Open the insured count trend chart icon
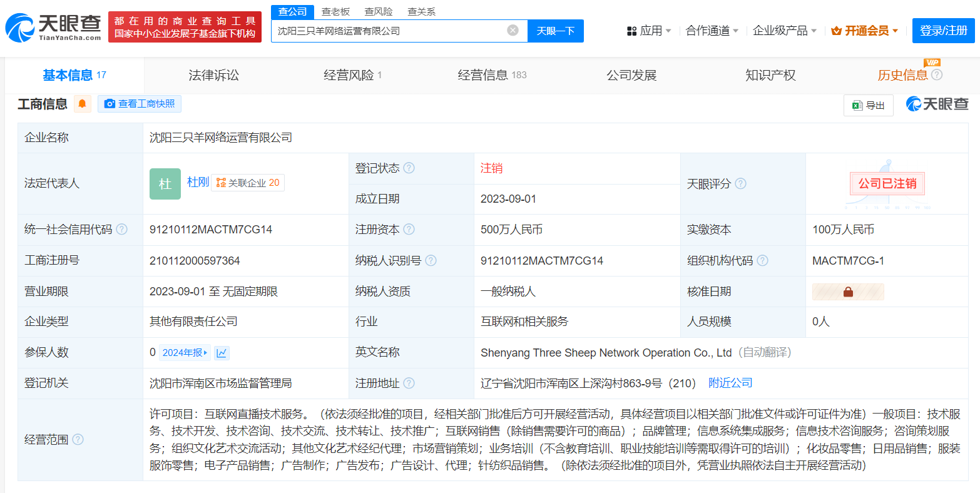 pyautogui.click(x=222, y=353)
